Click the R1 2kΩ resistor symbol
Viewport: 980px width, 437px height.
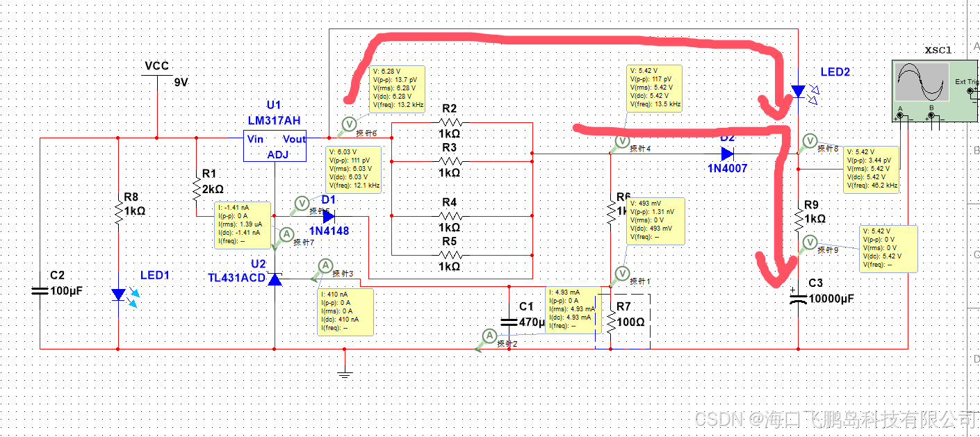coord(197,188)
